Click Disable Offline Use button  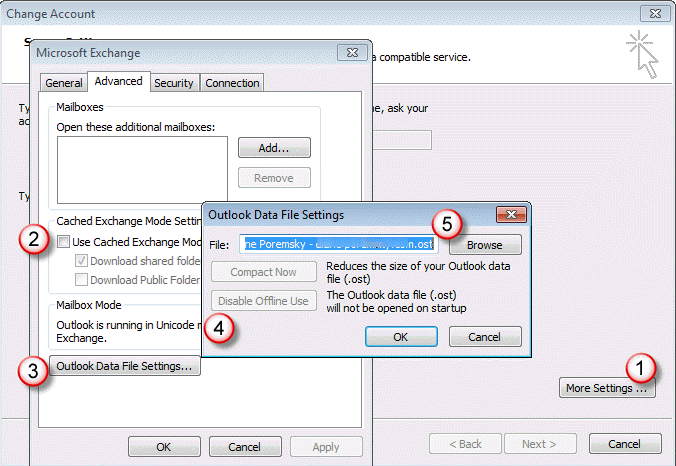[263, 300]
